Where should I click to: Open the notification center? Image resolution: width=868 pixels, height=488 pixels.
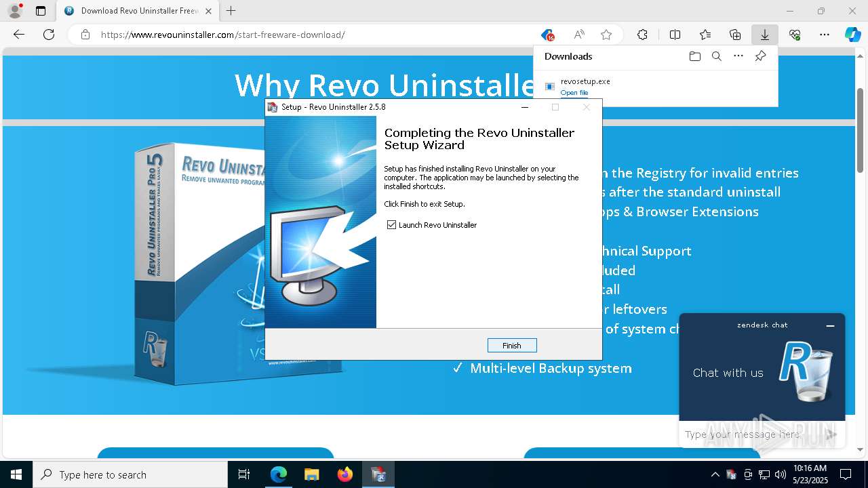(x=846, y=474)
